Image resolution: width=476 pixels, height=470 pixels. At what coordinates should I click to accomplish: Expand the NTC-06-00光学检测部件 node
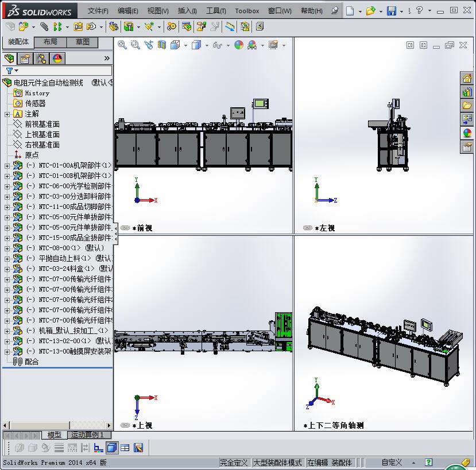click(x=7, y=187)
